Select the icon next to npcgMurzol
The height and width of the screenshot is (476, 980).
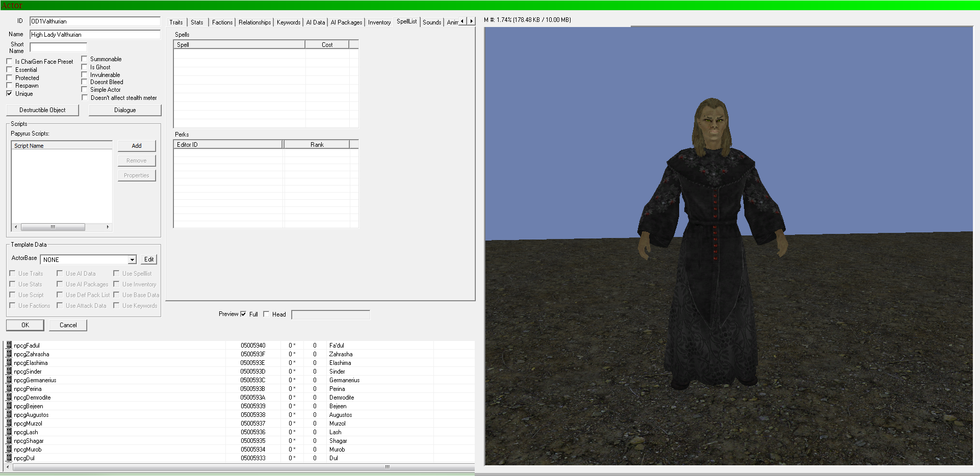(x=9, y=423)
